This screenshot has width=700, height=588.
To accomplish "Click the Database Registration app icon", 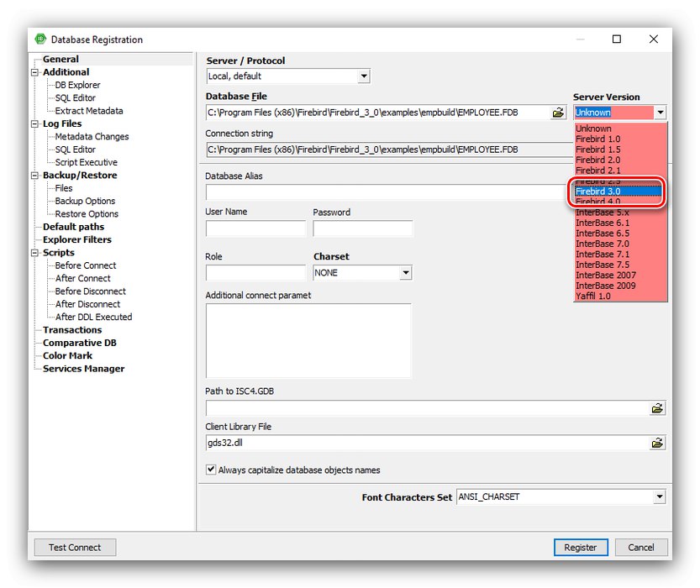I will [x=40, y=39].
